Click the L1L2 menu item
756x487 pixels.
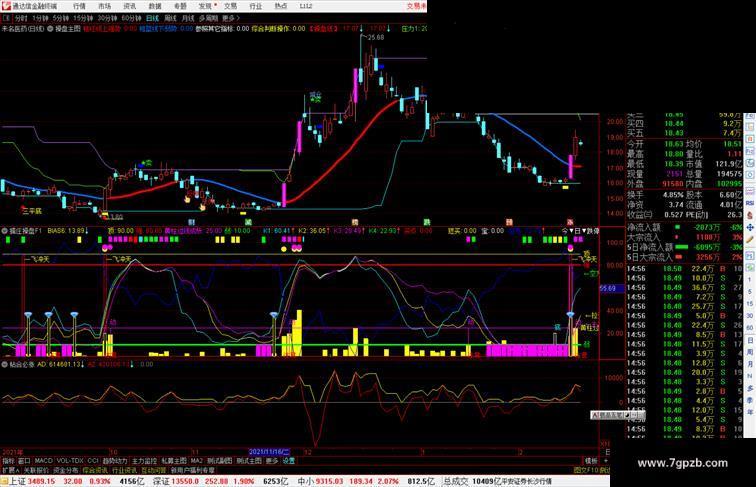pos(306,6)
